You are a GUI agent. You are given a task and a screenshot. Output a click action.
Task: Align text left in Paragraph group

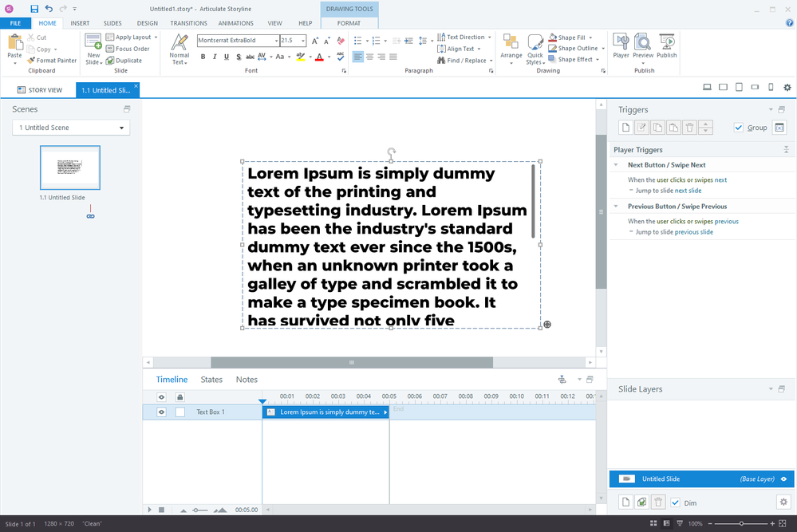pyautogui.click(x=358, y=57)
